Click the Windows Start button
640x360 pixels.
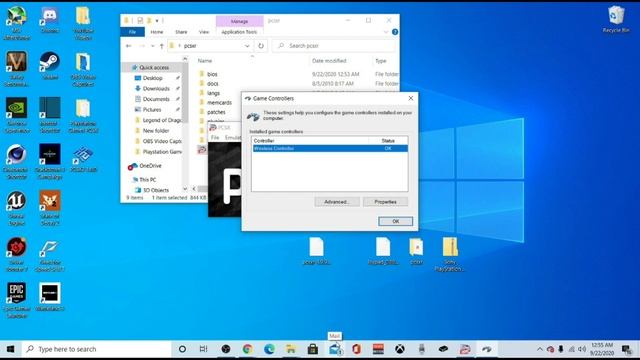(x=11, y=349)
